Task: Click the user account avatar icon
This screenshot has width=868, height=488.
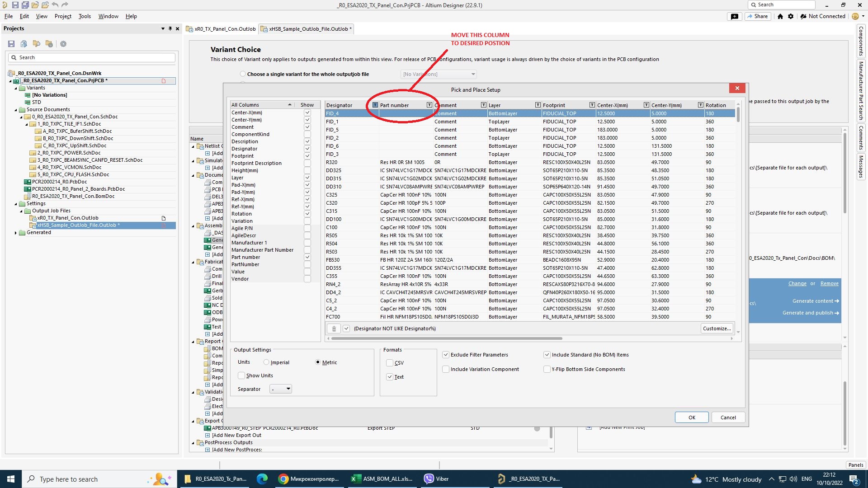Action: tap(855, 16)
